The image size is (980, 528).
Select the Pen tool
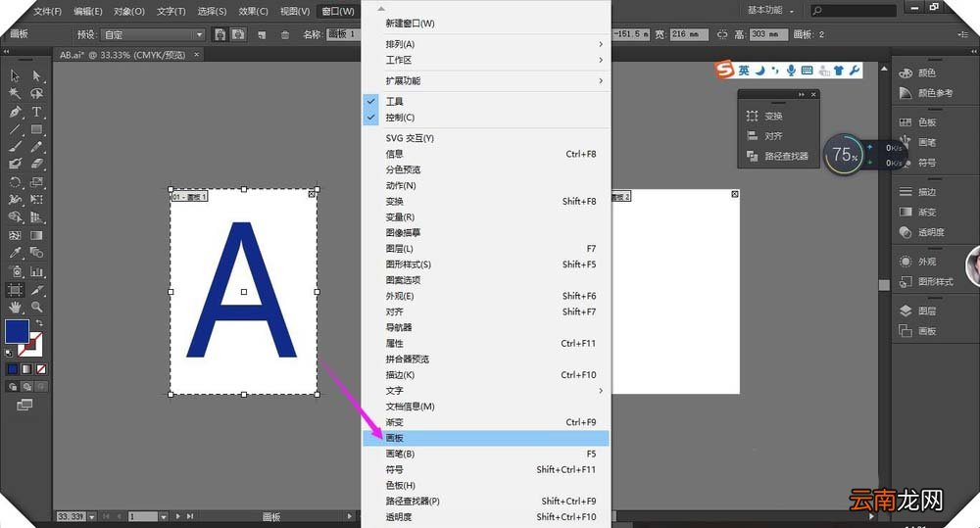click(x=15, y=112)
